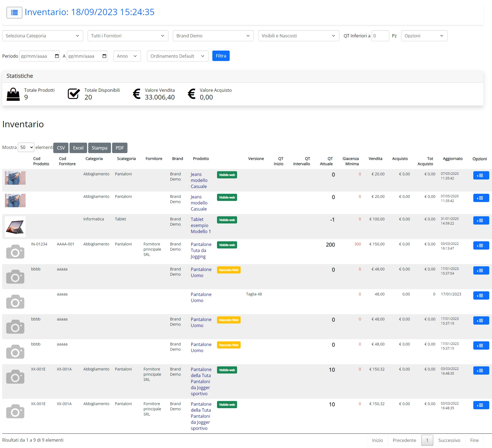Click the Filtra button
The height and width of the screenshot is (448, 492).
coord(221,56)
